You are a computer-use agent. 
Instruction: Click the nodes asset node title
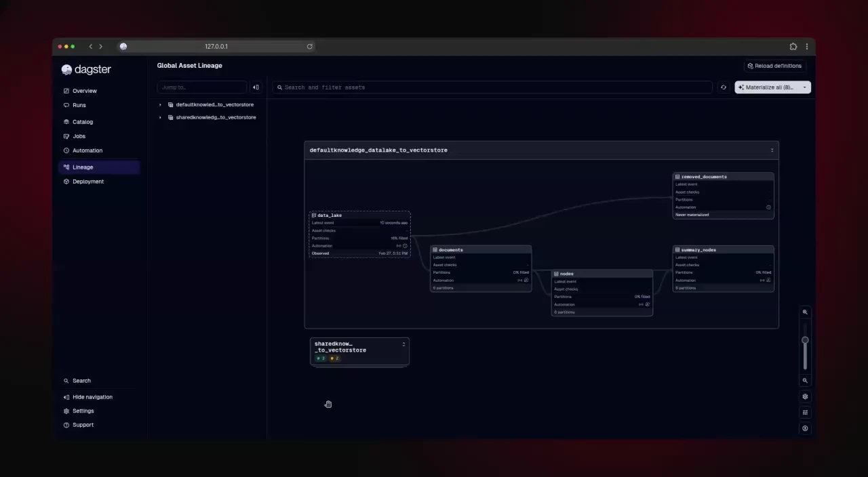[567, 274]
